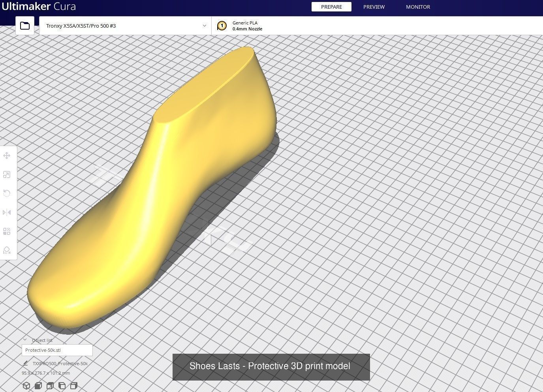Select the Rotate tool
This screenshot has width=543, height=392.
click(x=7, y=193)
